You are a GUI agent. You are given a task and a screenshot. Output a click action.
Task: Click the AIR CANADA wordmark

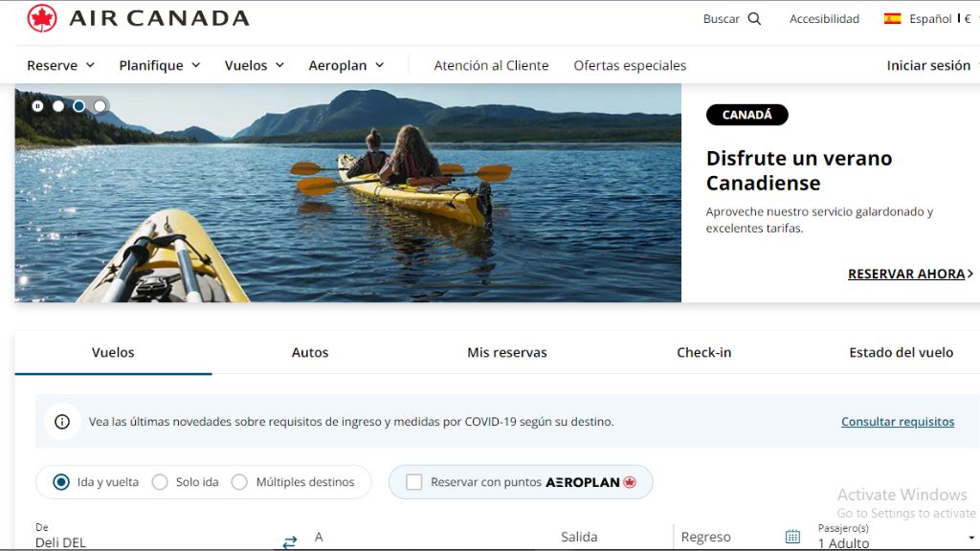tap(160, 18)
